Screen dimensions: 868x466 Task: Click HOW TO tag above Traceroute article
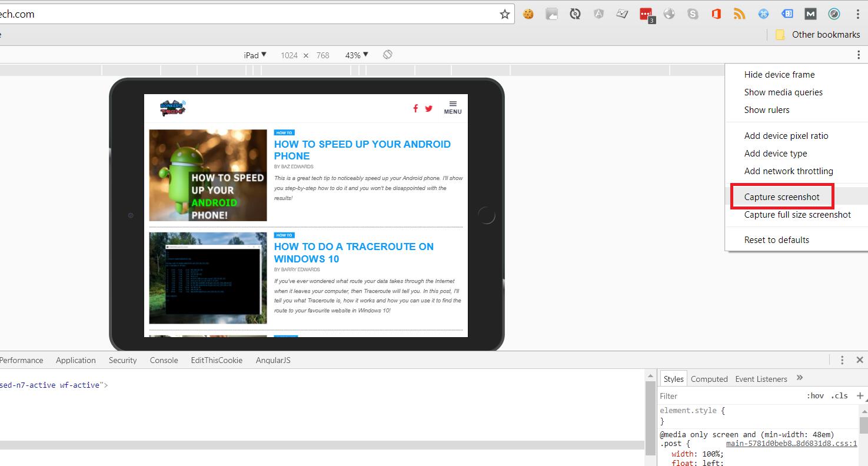284,235
